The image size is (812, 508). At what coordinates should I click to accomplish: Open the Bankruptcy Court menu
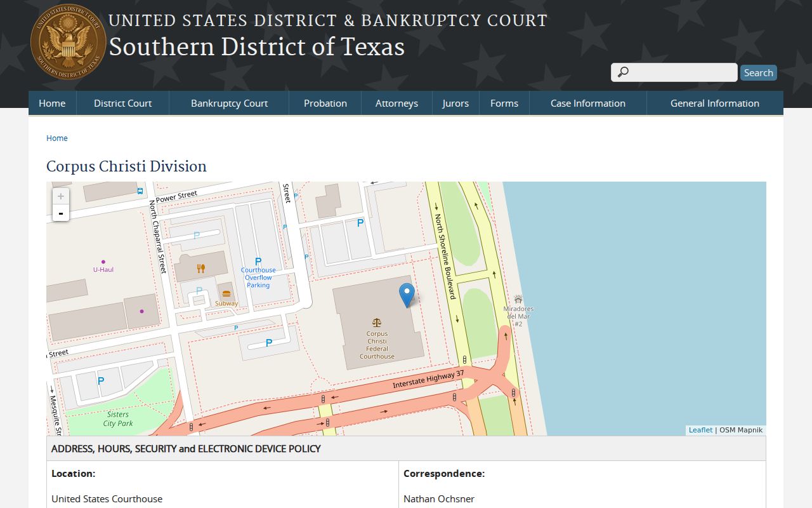229,103
